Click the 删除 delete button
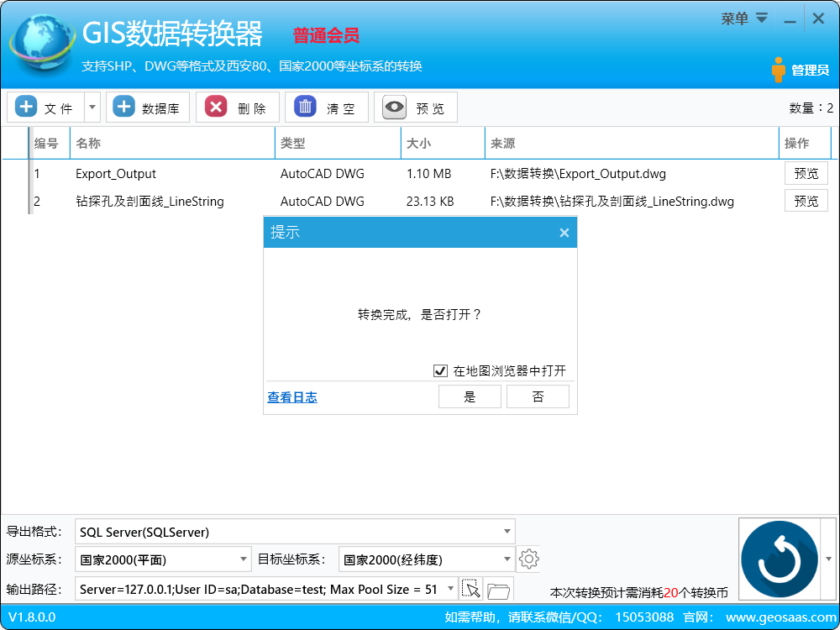Viewport: 840px width, 630px height. (238, 108)
